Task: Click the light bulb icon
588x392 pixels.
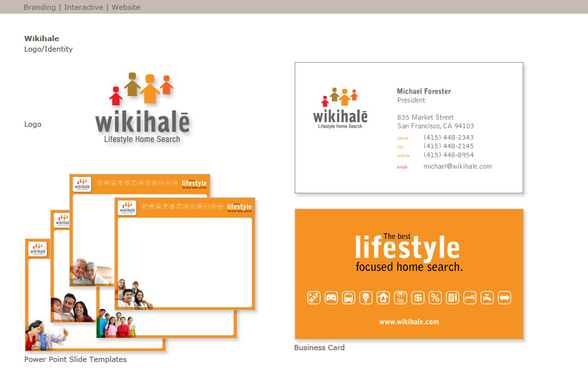Action: (x=366, y=298)
